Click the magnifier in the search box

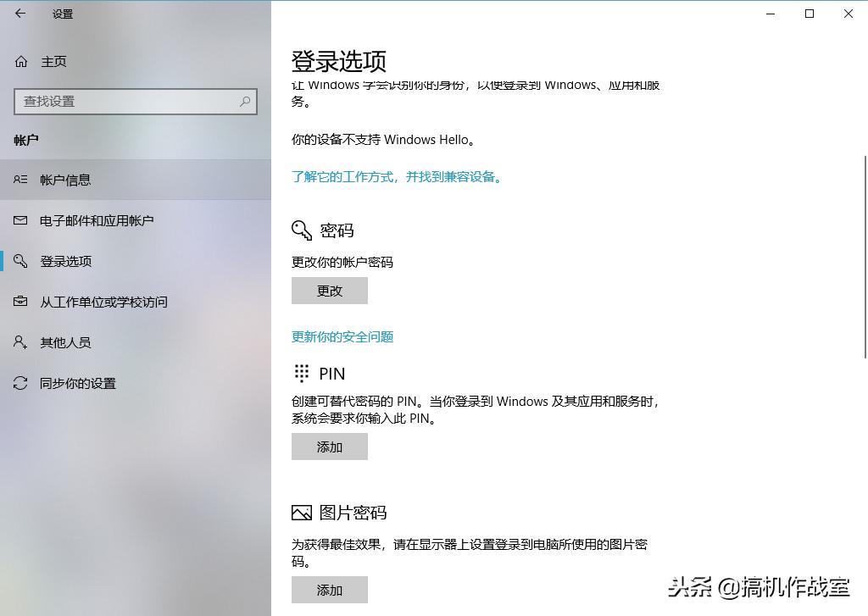pos(244,102)
